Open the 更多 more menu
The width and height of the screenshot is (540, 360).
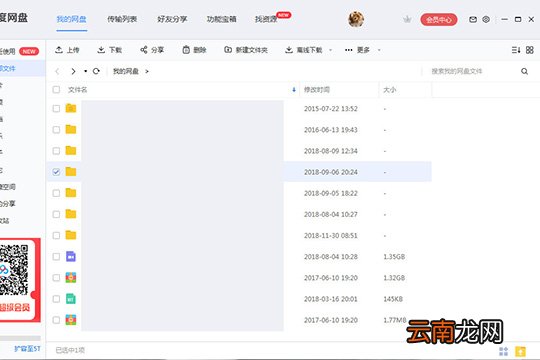click(357, 50)
